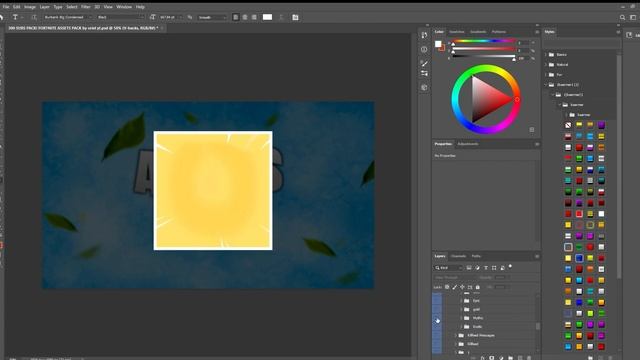Apply the no-style swatch in Styles
Screen dimensions: 640x360
(x=568, y=125)
